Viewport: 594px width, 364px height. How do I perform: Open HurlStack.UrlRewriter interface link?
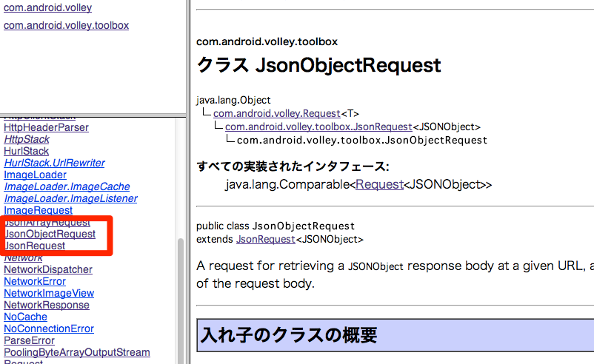pos(54,163)
